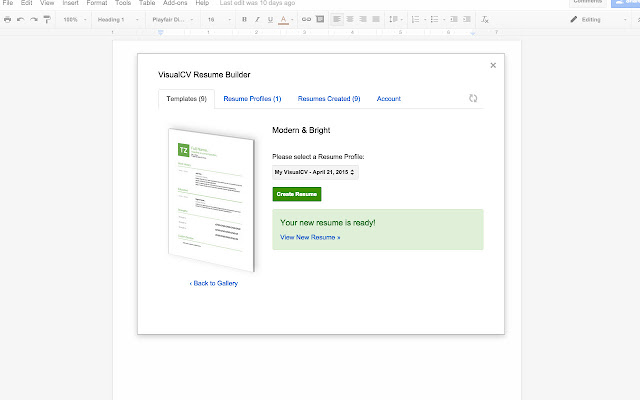Open the View menu
The width and height of the screenshot is (640, 400).
[47, 3]
